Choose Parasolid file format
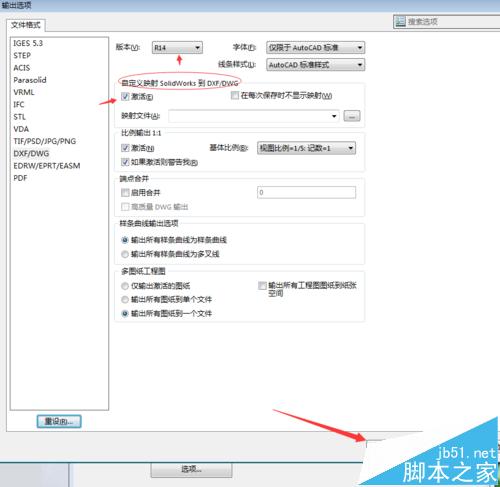 30,80
